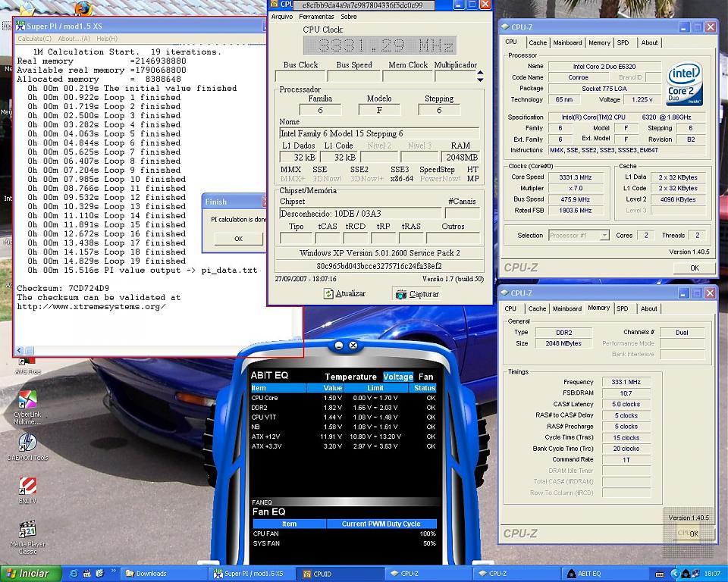Click the Multiplicador stepper arrows in CPUID
728x582 pixels.
pos(481,76)
